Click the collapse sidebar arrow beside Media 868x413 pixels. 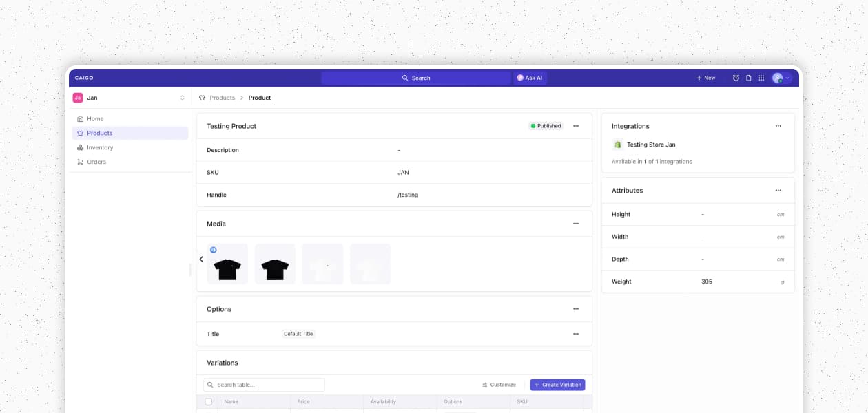click(201, 260)
